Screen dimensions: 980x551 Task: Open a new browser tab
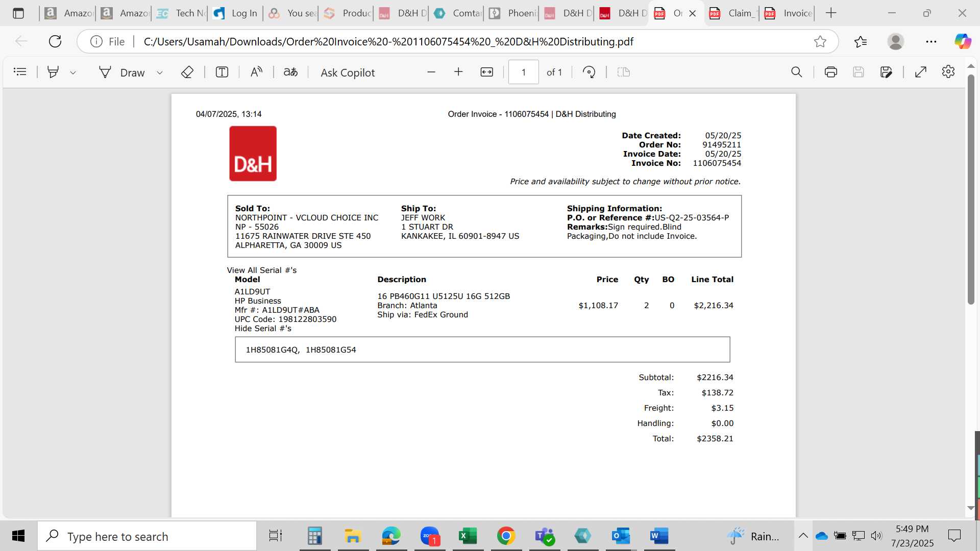click(x=831, y=13)
